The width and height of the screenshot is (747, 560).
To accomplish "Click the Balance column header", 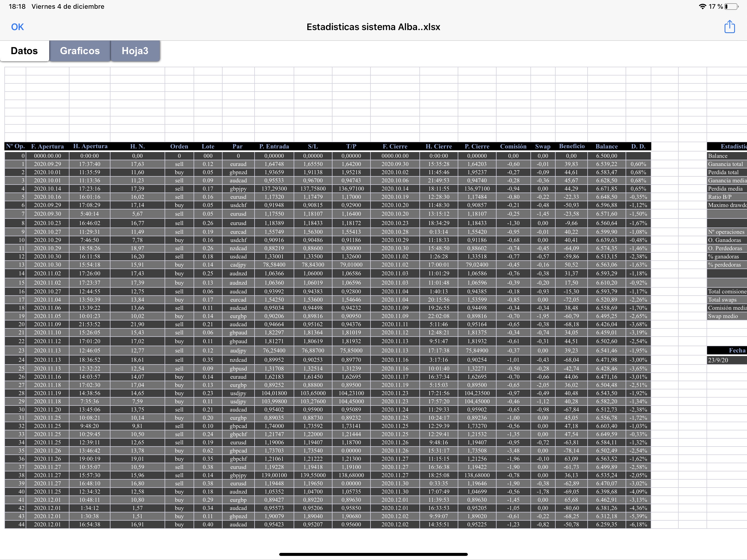I will (x=606, y=146).
